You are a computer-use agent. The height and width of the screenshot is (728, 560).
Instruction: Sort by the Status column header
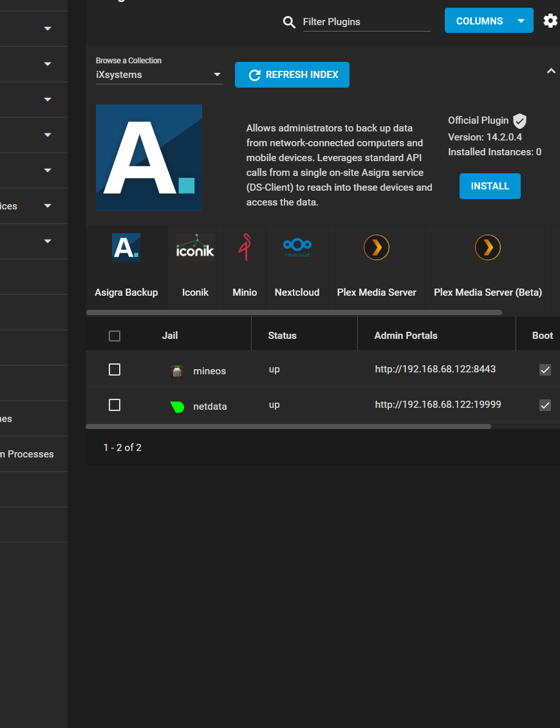click(282, 336)
